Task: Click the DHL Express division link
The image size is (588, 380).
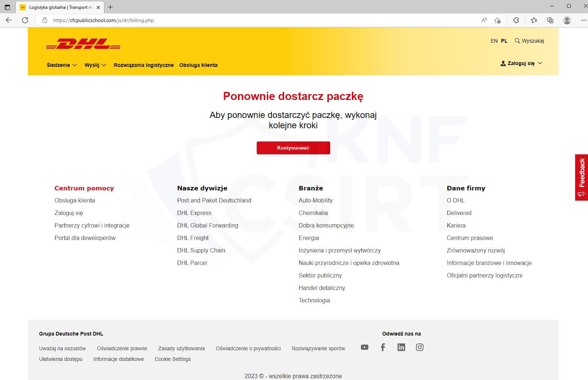Action: (x=194, y=213)
